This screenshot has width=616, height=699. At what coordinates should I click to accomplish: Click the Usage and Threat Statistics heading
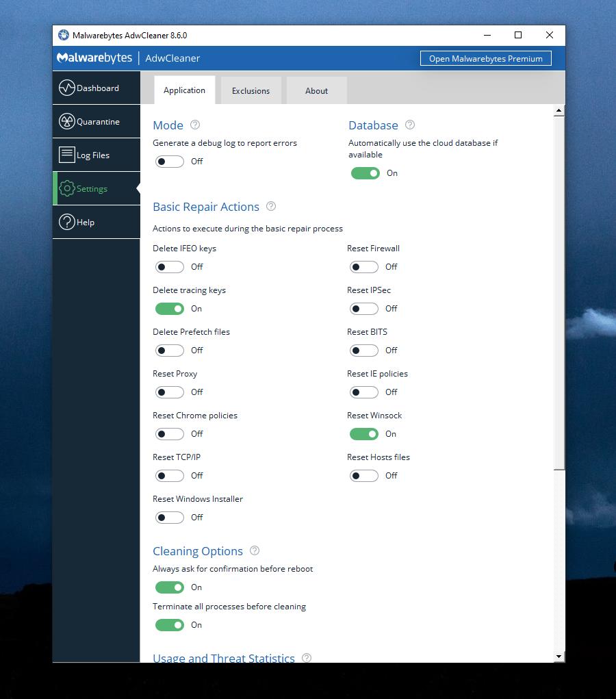pos(224,657)
